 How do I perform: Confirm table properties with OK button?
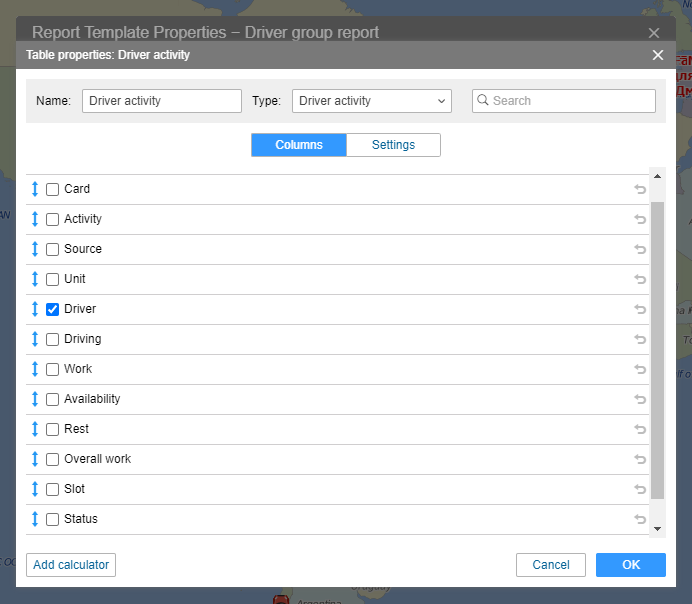pyautogui.click(x=630, y=565)
